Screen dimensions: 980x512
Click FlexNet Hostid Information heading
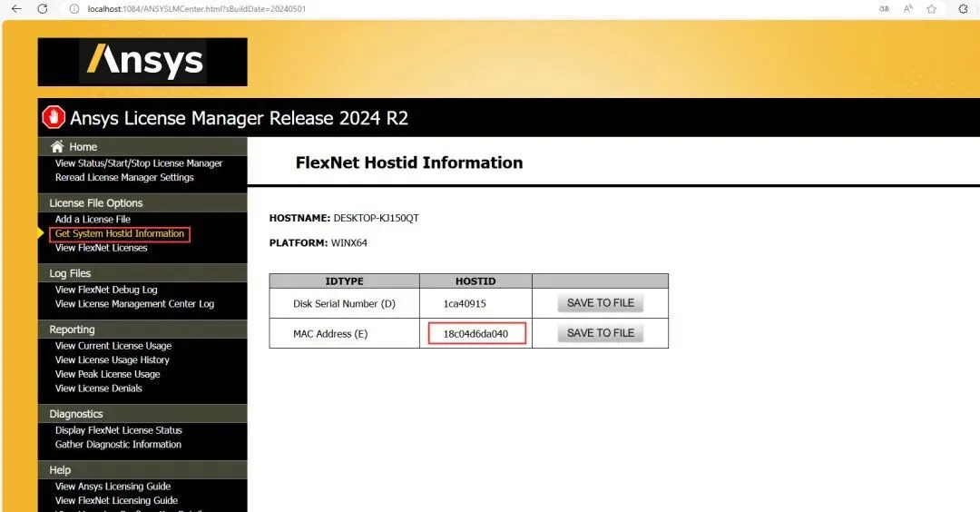[x=409, y=162]
